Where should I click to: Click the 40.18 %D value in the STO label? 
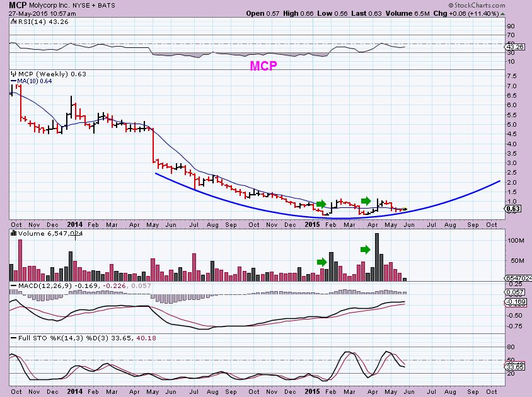click(x=146, y=338)
